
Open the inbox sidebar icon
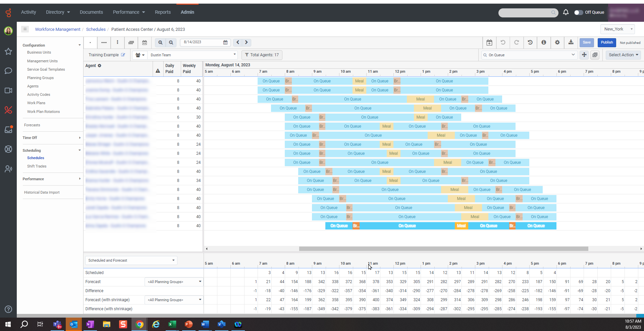[x=8, y=129]
